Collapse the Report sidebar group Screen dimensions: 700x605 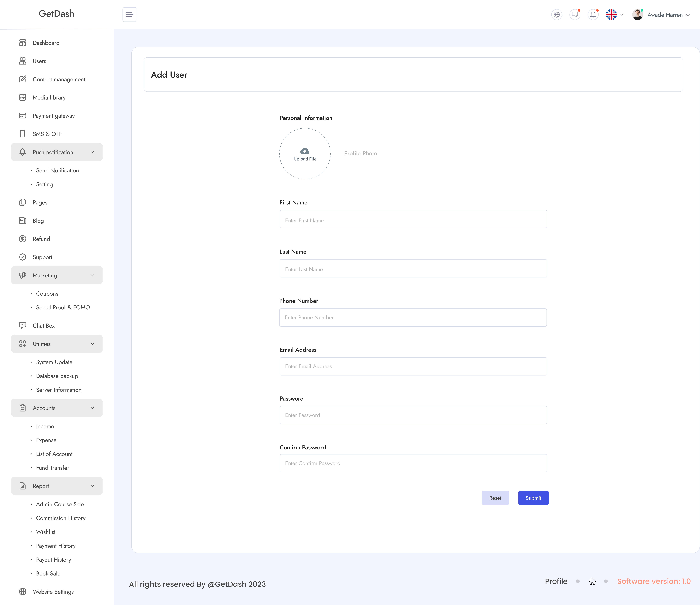click(x=92, y=486)
